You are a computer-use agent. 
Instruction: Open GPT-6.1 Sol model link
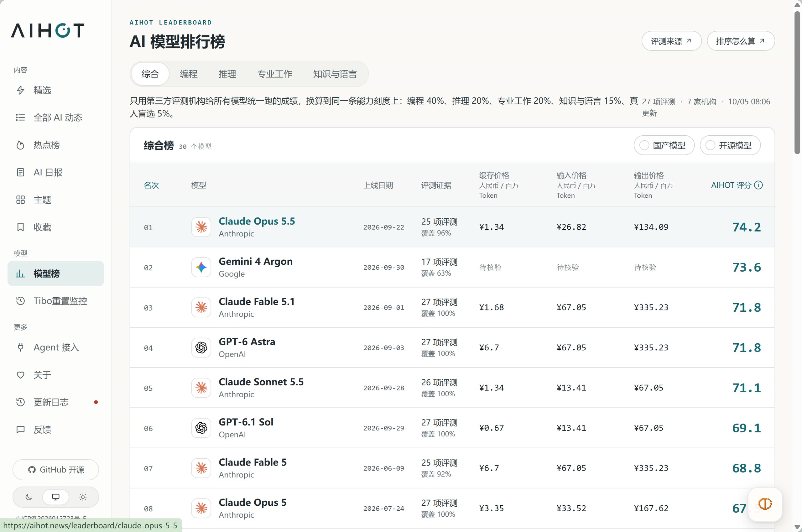coord(246,422)
